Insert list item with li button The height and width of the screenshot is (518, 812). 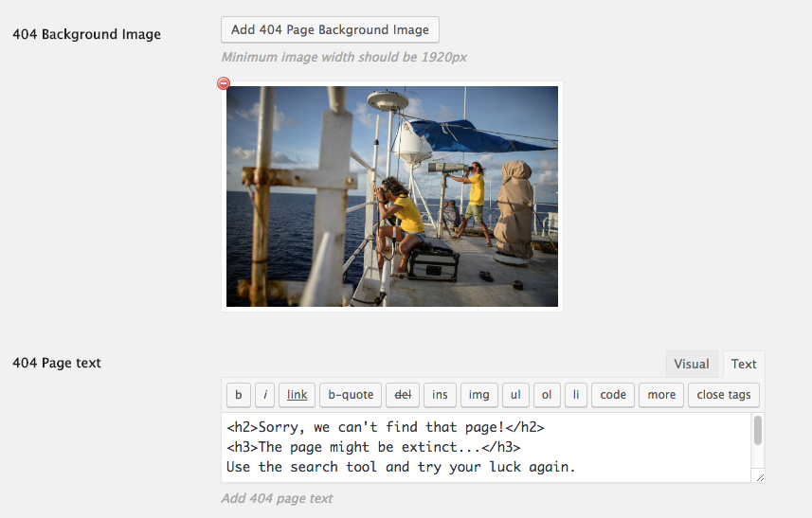point(576,395)
